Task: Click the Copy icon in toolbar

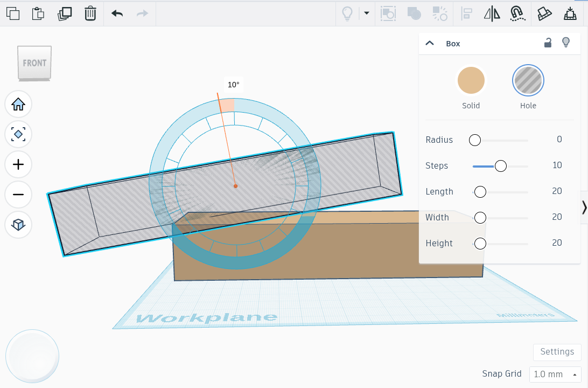Action: click(13, 13)
